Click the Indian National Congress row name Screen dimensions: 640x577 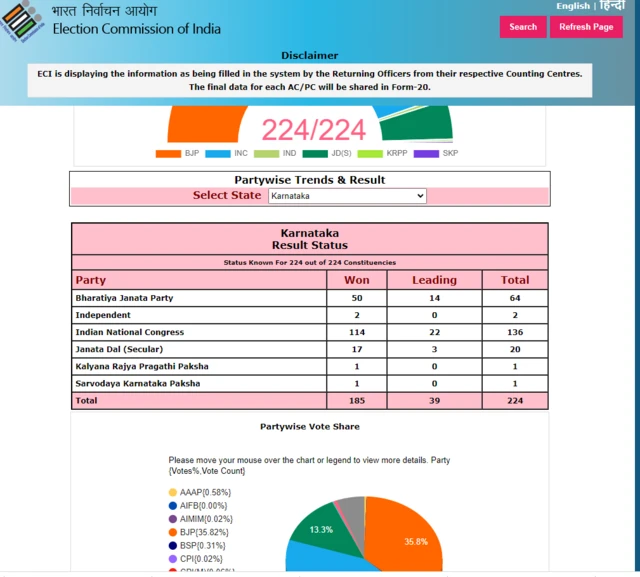tap(130, 332)
